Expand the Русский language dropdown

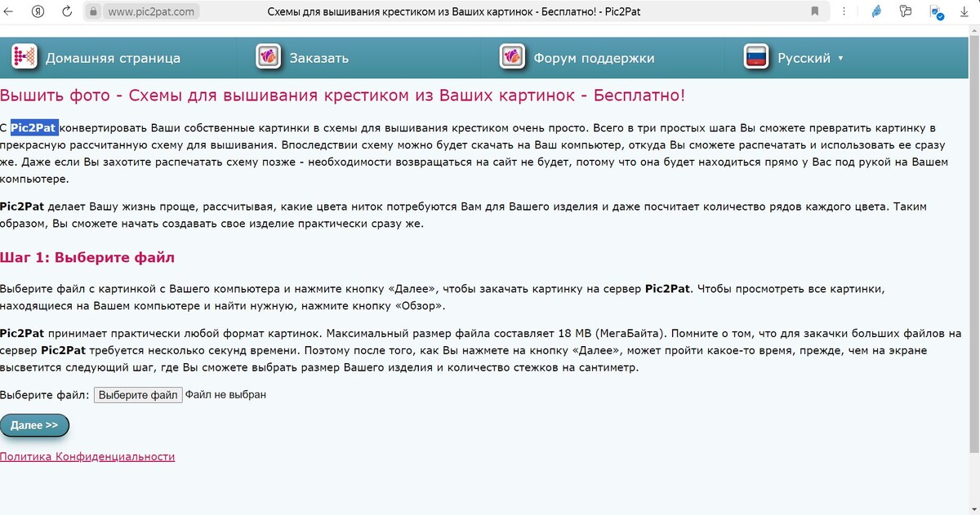pos(811,58)
